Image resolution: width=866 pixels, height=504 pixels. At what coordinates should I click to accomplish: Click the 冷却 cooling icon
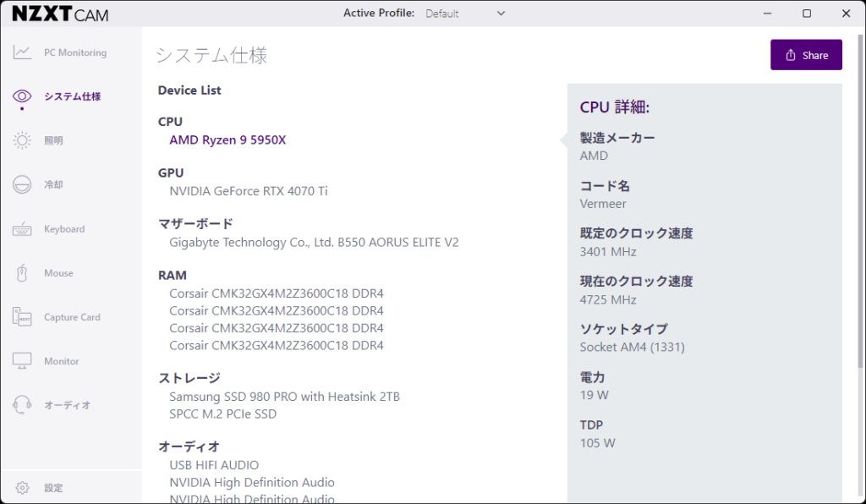(22, 184)
